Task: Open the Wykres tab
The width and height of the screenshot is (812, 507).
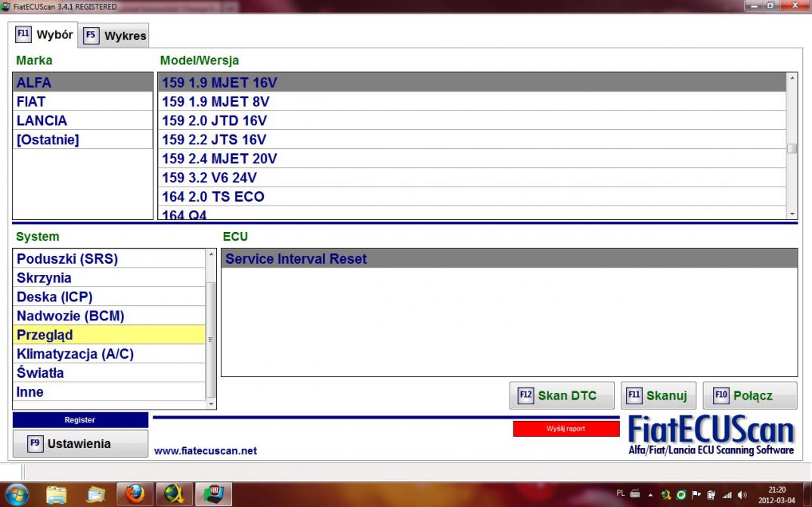Action: pyautogui.click(x=114, y=36)
